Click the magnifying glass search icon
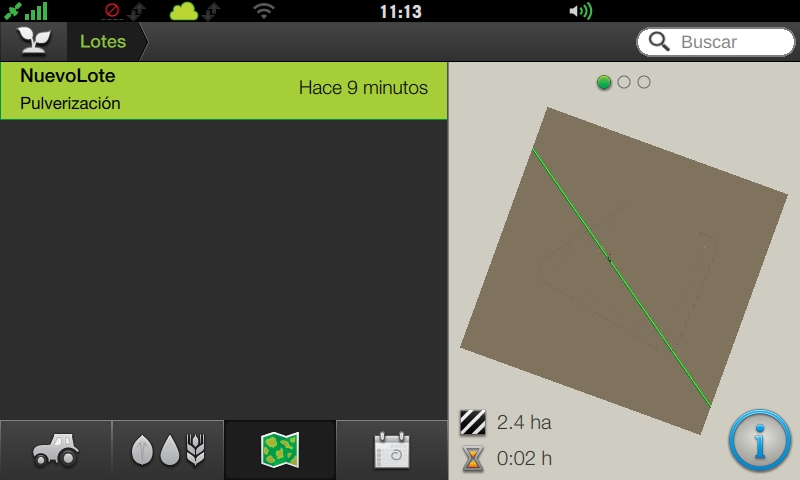This screenshot has width=800, height=480. tap(659, 42)
